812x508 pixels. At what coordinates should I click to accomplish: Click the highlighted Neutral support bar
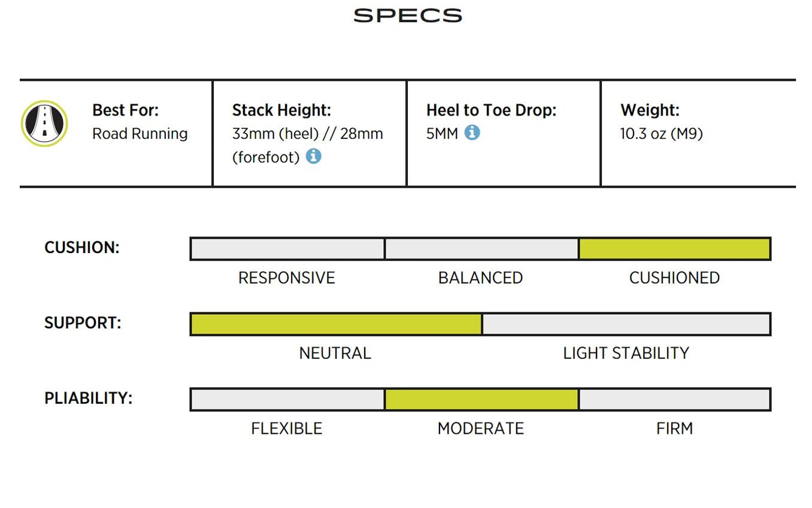tap(336, 324)
